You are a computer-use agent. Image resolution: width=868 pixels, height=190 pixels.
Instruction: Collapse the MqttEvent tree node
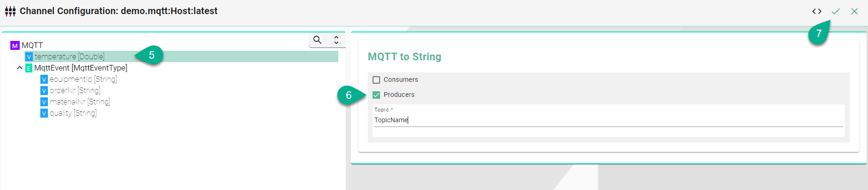click(x=20, y=68)
